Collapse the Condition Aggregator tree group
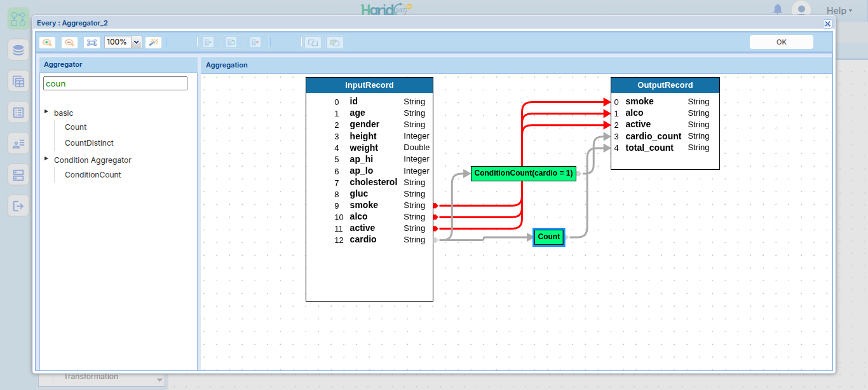This screenshot has width=868, height=390. click(46, 159)
